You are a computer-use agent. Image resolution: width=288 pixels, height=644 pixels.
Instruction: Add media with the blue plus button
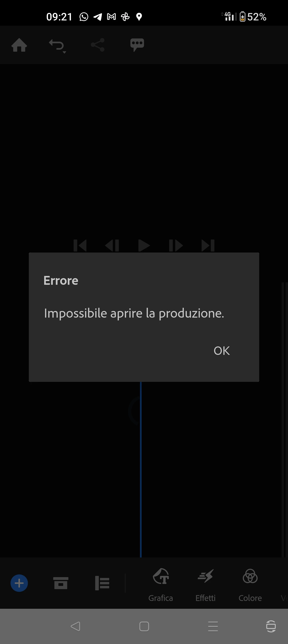tap(19, 583)
